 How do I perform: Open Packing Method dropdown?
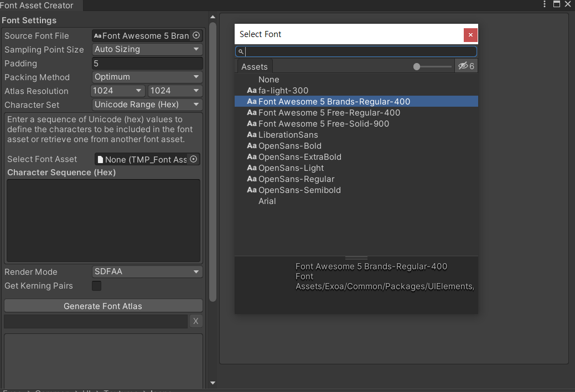coord(147,77)
